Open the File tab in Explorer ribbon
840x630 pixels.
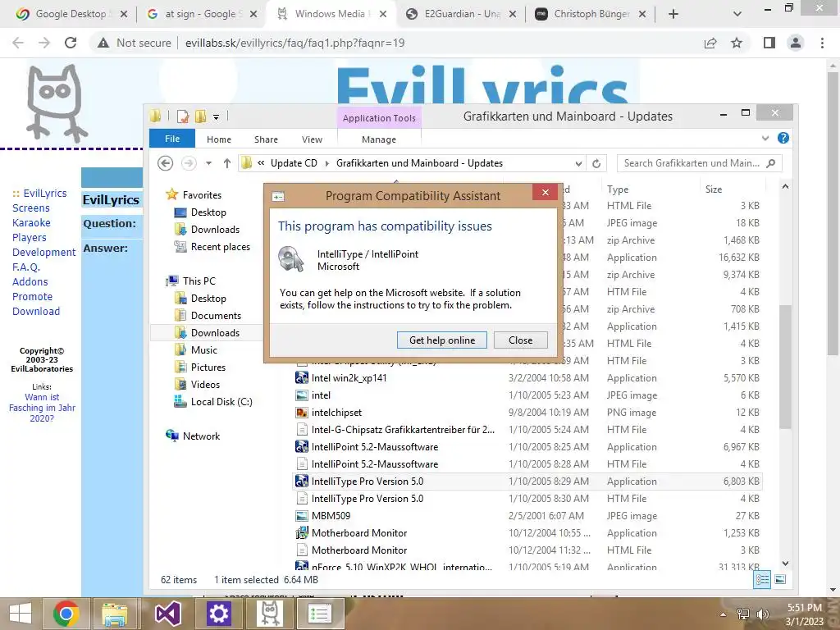tap(172, 139)
